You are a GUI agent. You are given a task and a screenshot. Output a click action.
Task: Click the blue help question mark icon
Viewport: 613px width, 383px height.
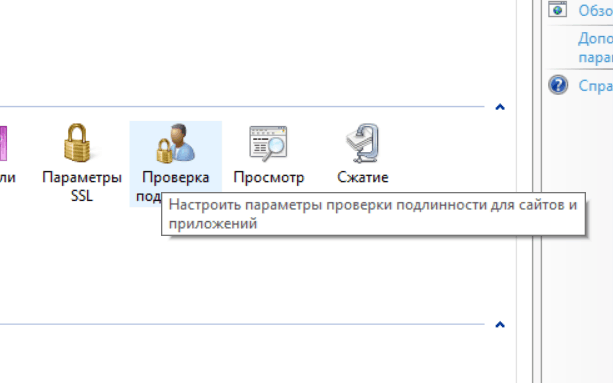558,85
